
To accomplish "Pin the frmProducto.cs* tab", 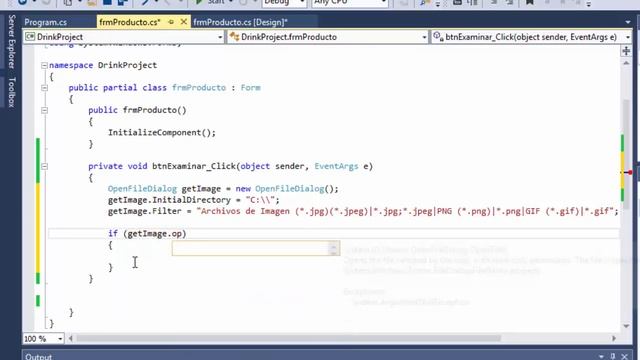I will 171,22.
